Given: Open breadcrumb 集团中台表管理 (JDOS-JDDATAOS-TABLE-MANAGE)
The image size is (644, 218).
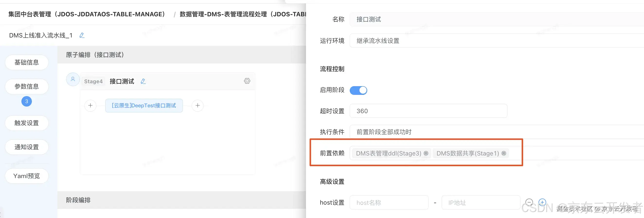Looking at the screenshot, I should tap(87, 14).
